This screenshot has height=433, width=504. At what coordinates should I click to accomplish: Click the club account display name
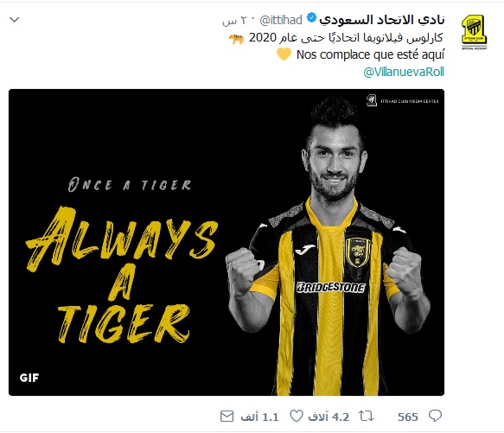[382, 20]
